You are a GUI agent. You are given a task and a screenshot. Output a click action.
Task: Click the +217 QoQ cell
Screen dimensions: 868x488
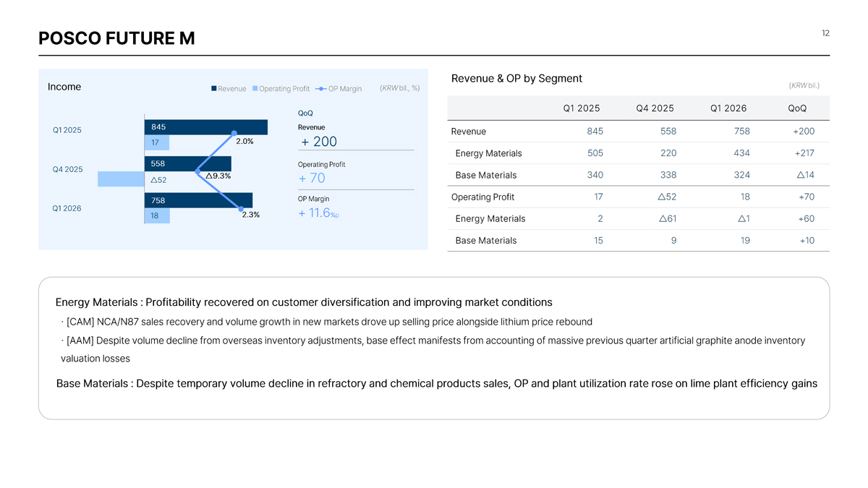pos(804,153)
